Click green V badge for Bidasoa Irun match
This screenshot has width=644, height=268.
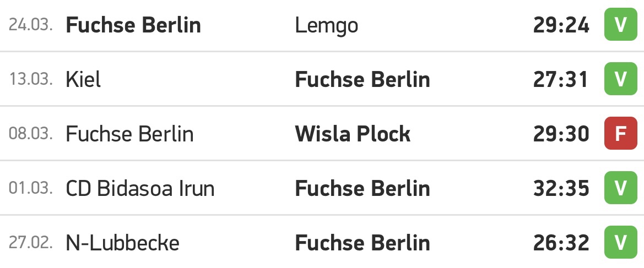(x=620, y=188)
